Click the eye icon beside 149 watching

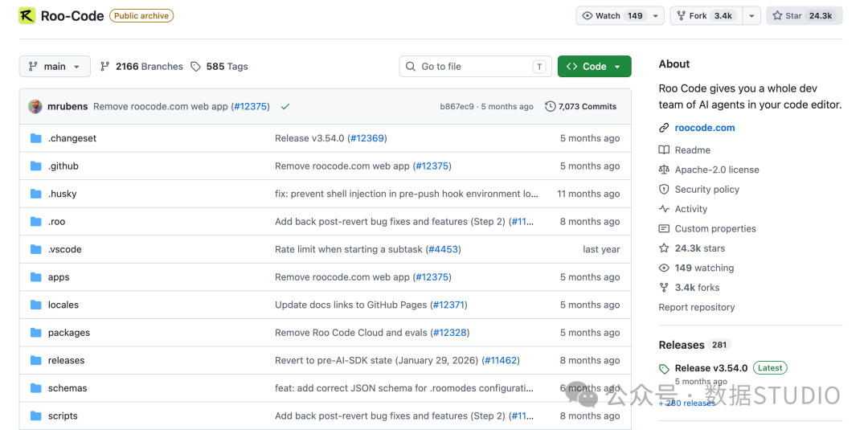pyautogui.click(x=664, y=268)
